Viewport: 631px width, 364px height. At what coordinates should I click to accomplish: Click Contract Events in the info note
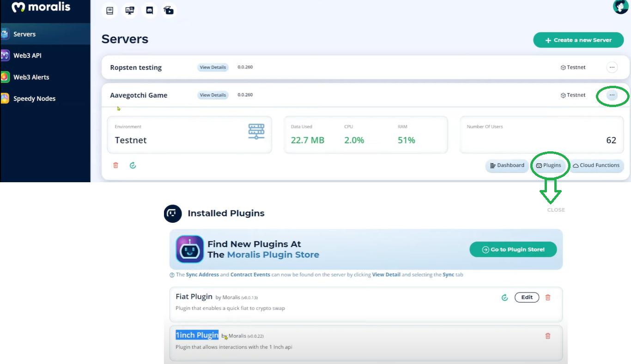(250, 274)
